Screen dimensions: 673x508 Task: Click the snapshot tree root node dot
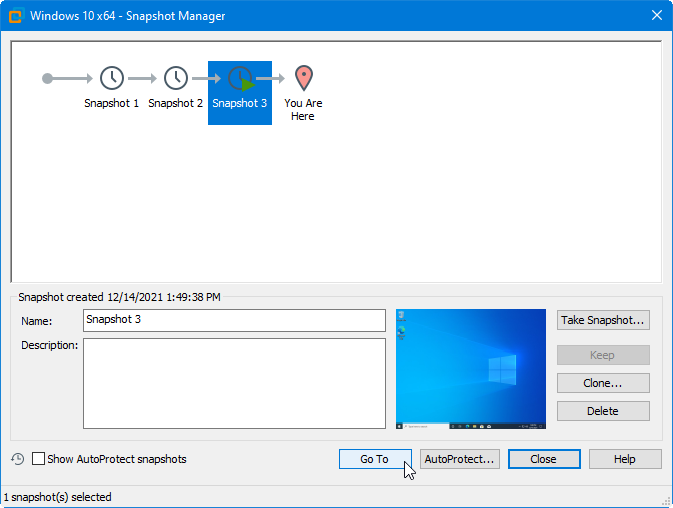47,79
